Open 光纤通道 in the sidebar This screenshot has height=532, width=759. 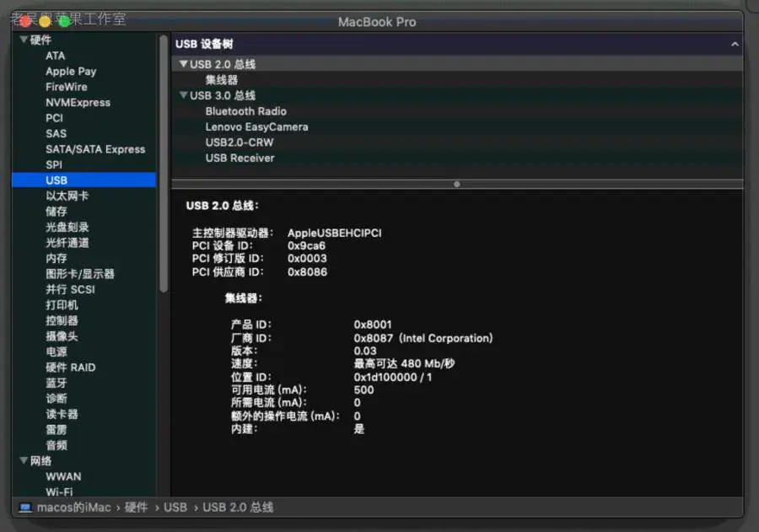(67, 243)
